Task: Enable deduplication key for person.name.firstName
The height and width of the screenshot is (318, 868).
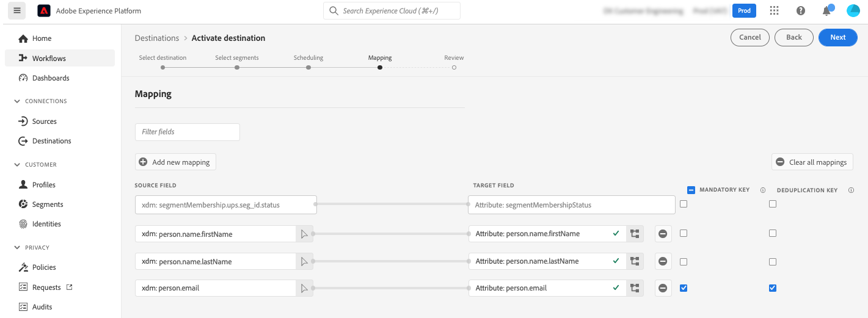Action: pyautogui.click(x=773, y=233)
